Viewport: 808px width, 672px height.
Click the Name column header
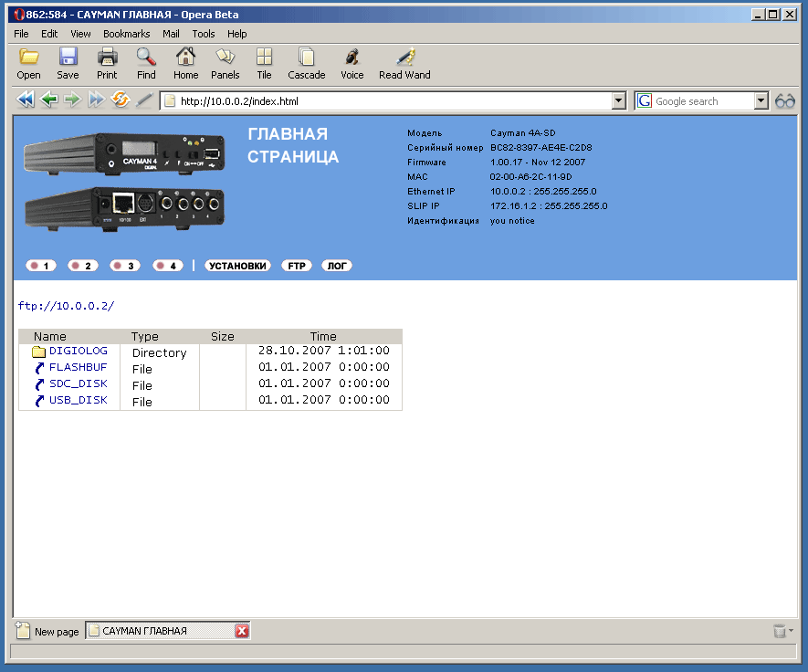pyautogui.click(x=50, y=337)
